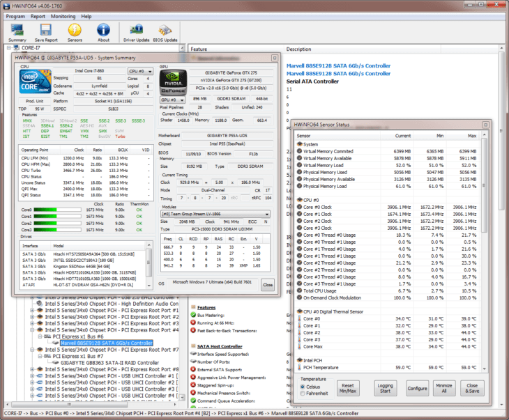Click red icon beside Staggered Spin-up
The height and width of the screenshot is (420, 509).
click(193, 385)
